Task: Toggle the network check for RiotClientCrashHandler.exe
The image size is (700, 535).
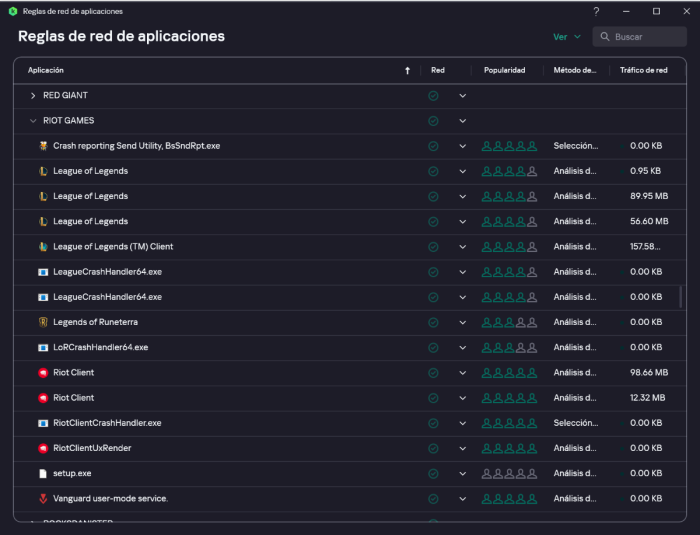Action: pos(433,423)
